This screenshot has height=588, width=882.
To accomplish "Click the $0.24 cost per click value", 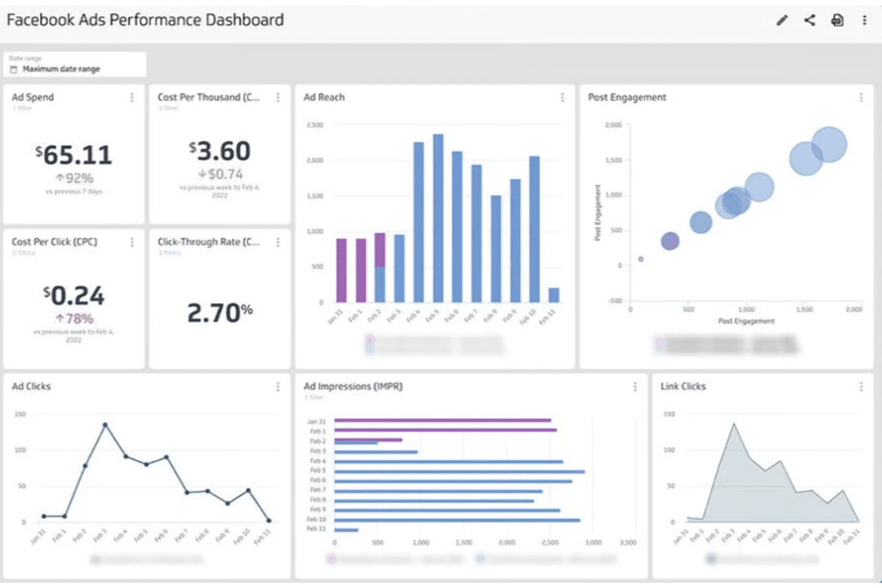I will 73,295.
